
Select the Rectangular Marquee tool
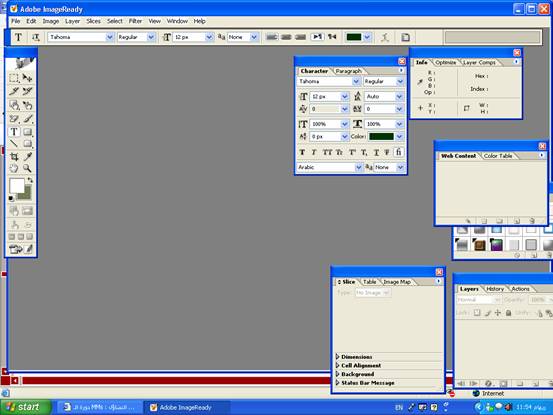pyautogui.click(x=14, y=78)
